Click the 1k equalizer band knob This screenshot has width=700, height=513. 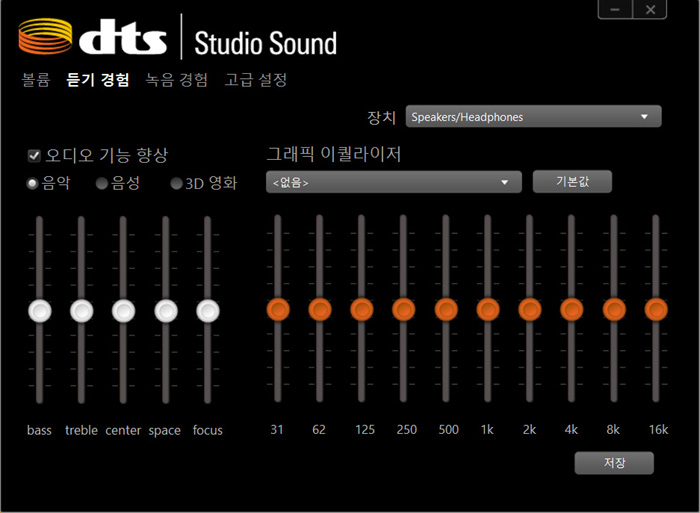[488, 310]
